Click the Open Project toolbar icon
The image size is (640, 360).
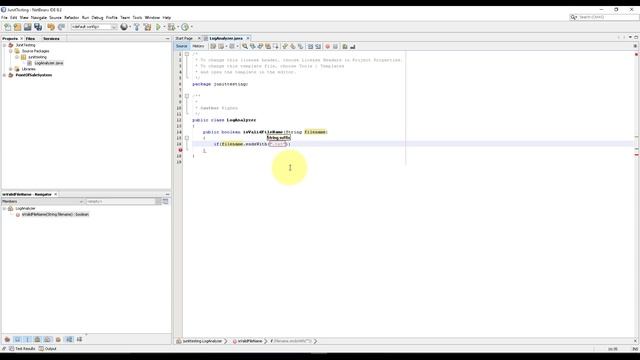27,27
